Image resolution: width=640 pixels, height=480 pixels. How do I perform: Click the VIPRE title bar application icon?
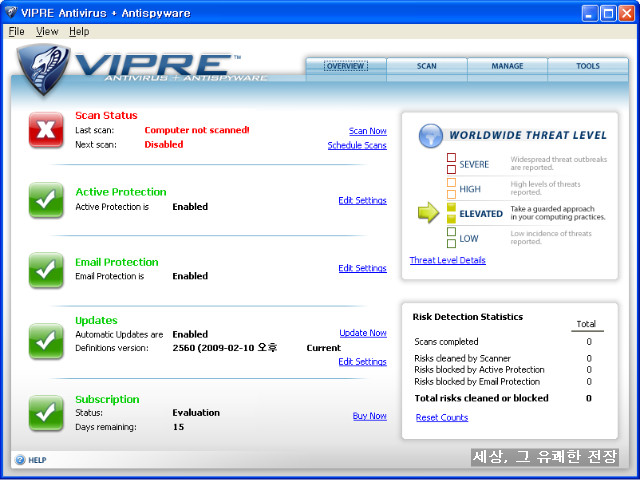pos(11,13)
